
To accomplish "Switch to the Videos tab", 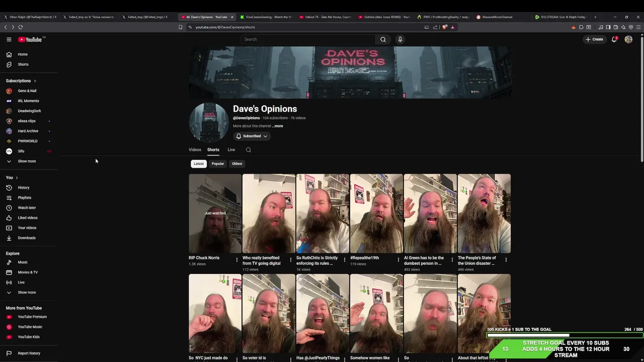I will coord(195,150).
